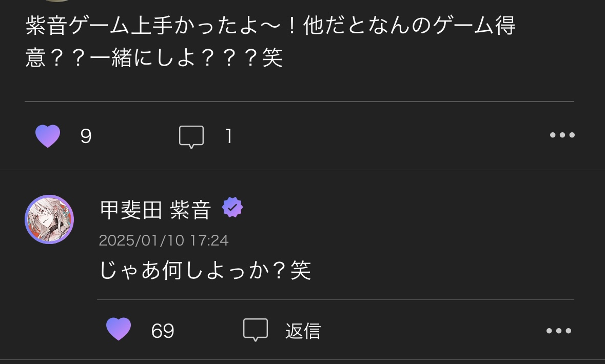Unlike the top comment using the purple heart
Screen dimensions: 605x364
[48, 136]
